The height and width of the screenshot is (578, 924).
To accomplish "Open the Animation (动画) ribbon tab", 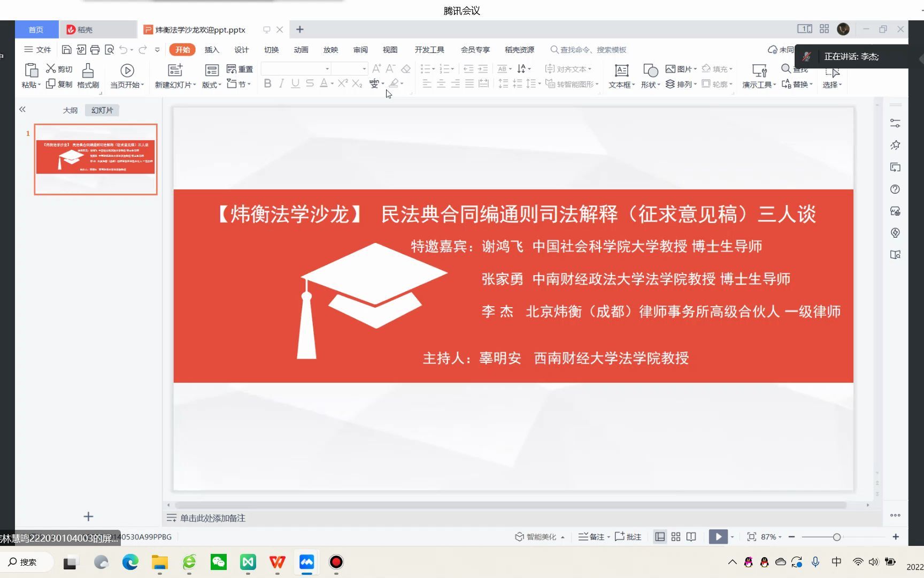I will point(301,50).
